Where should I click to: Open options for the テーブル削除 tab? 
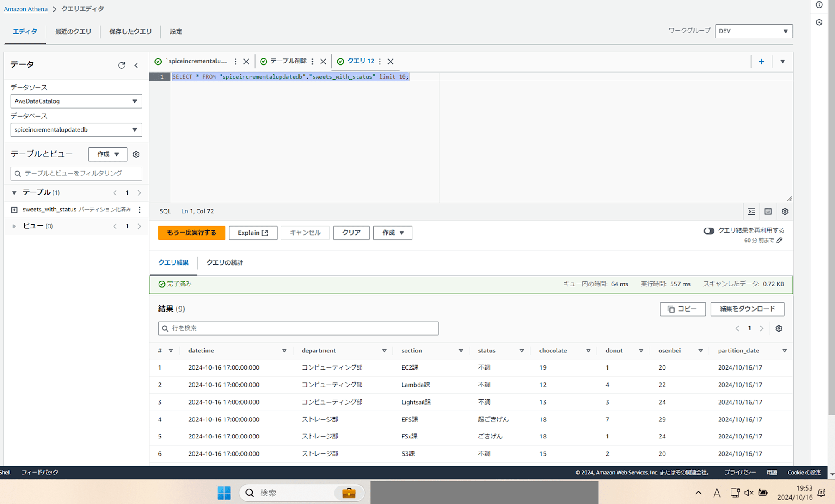pos(312,61)
